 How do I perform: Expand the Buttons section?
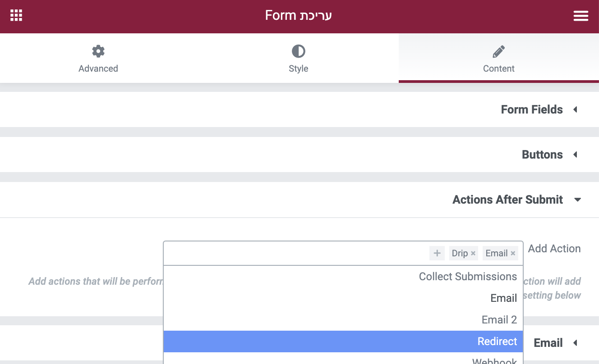click(299, 155)
